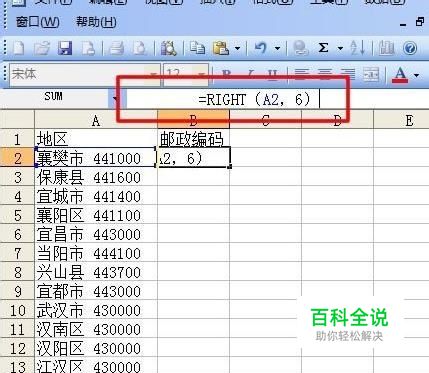The height and width of the screenshot is (373, 429).
Task: Click cell 宜城市 441400
Action: [96, 196]
